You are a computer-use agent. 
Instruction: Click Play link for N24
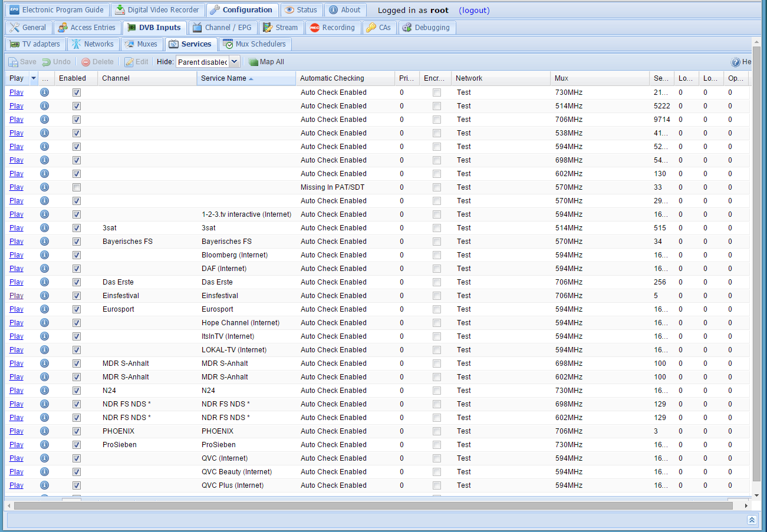point(17,391)
